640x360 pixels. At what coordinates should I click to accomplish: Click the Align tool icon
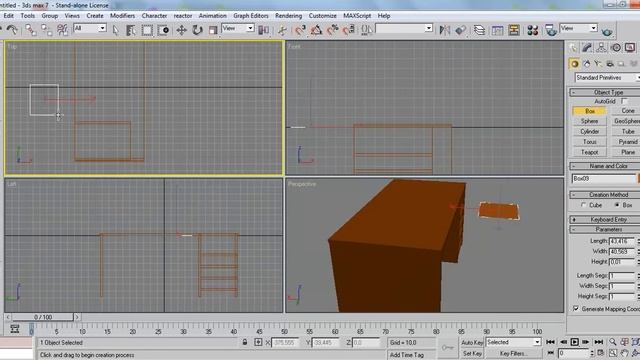pyautogui.click(x=461, y=30)
